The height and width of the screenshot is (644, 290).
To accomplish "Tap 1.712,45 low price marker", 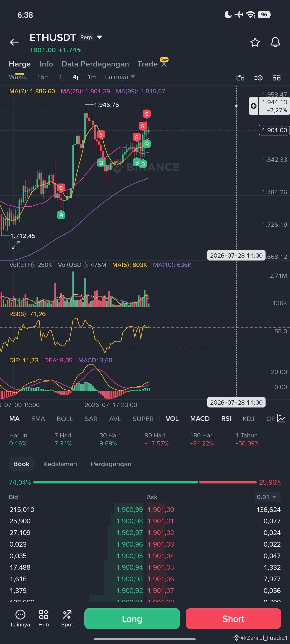I will click(23, 236).
